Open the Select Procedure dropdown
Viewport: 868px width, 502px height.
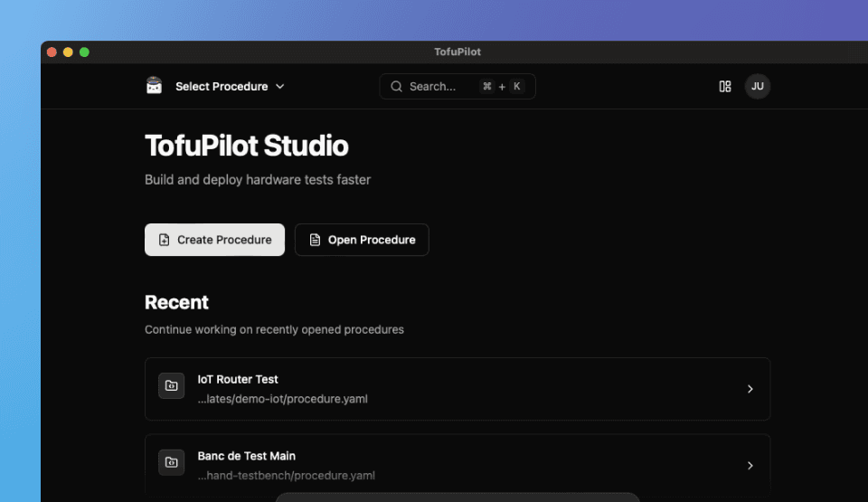coord(230,87)
